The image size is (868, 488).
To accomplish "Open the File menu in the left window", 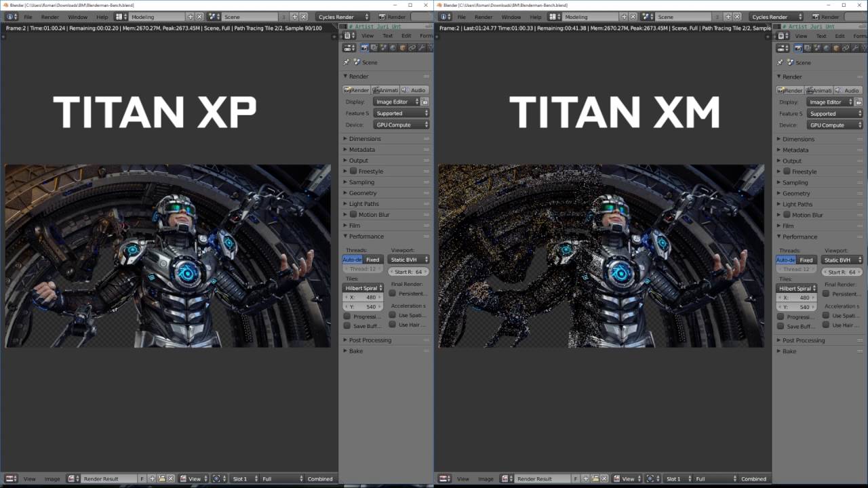I will click(x=28, y=16).
